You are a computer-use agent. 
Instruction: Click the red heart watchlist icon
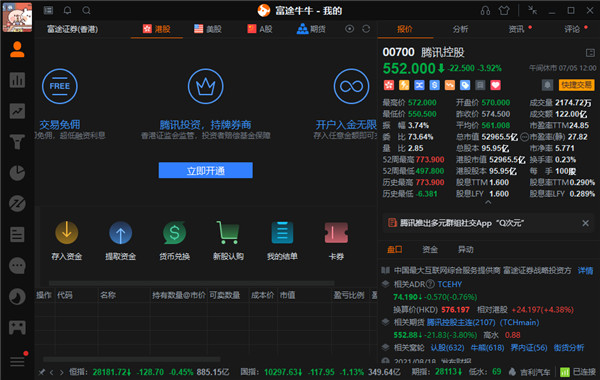coord(496,85)
